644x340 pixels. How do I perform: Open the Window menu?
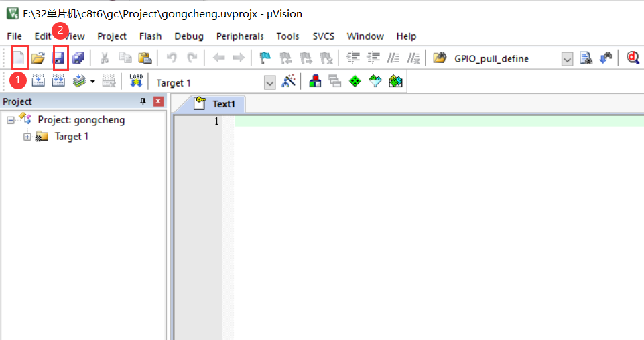pyautogui.click(x=365, y=36)
